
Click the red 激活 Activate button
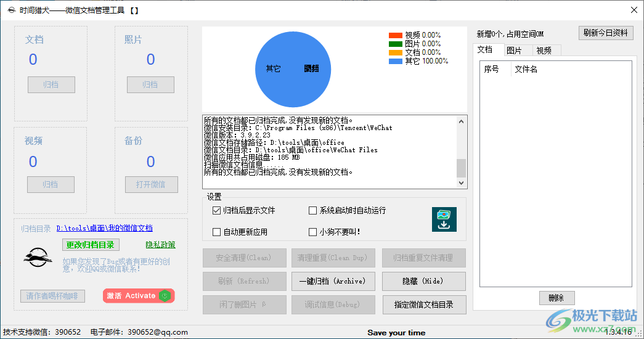click(x=139, y=296)
